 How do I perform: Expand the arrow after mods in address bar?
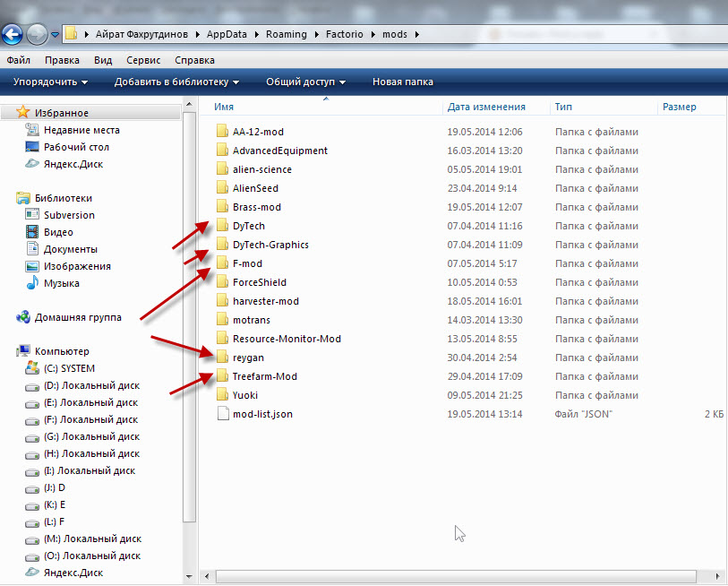[417, 34]
